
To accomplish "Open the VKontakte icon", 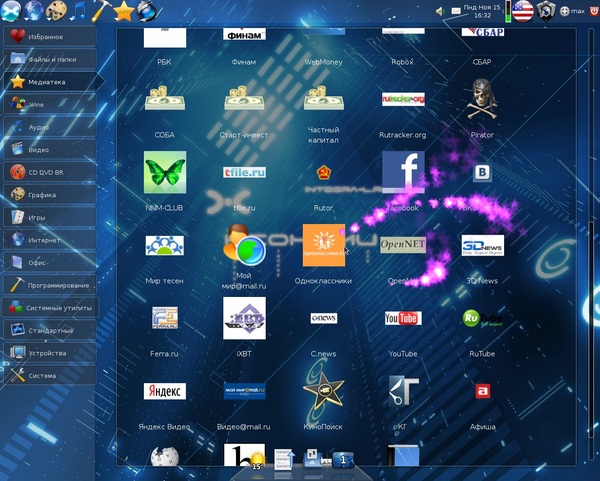I will tap(483, 172).
